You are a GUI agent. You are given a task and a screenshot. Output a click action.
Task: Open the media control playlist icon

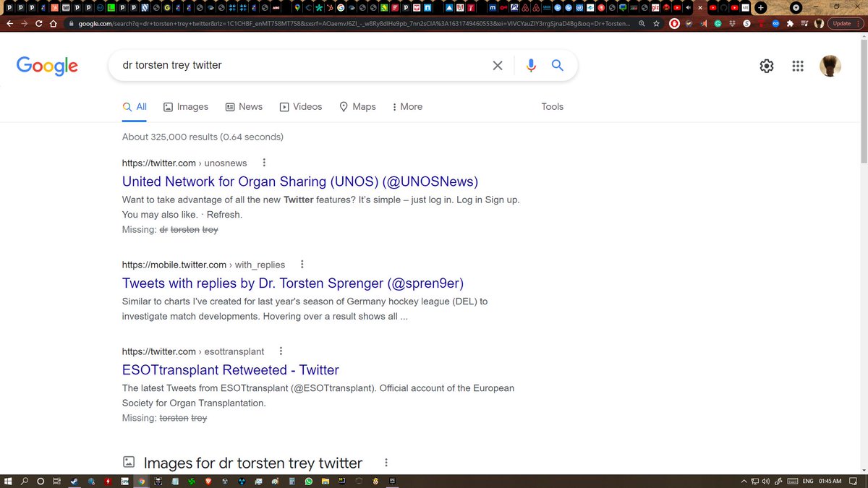[x=804, y=23]
